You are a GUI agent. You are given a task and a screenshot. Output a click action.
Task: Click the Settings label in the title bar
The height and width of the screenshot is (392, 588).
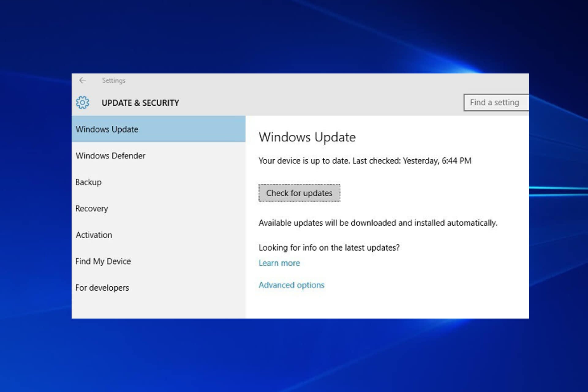(114, 80)
